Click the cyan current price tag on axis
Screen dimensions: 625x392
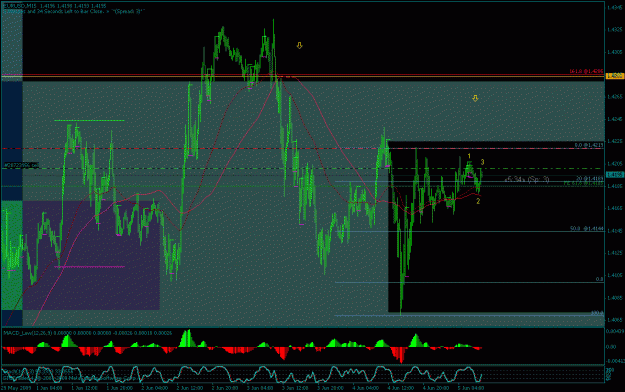pos(615,175)
